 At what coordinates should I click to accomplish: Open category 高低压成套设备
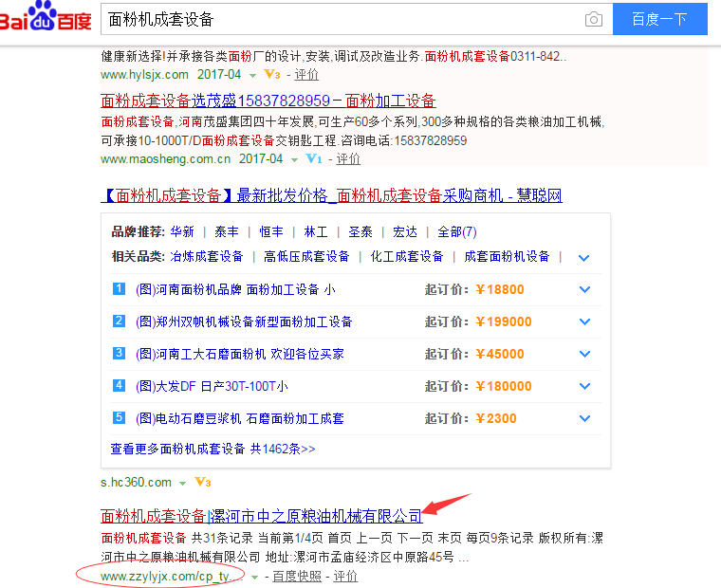coord(306,256)
